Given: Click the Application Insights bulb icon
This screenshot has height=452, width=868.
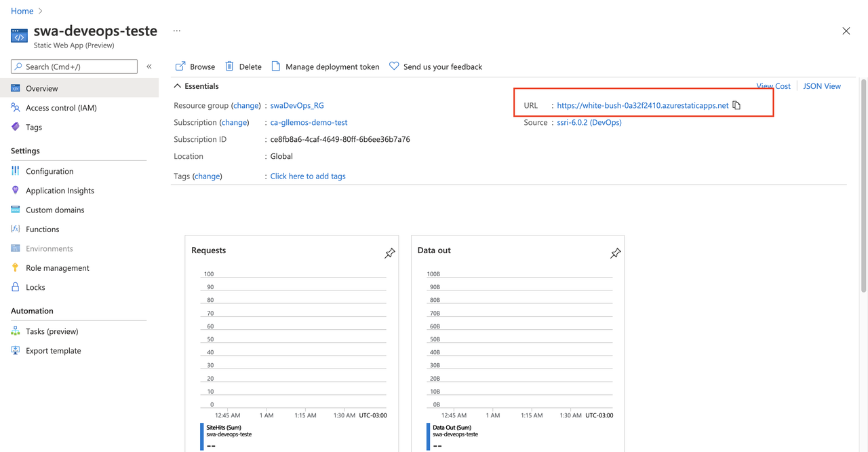Looking at the screenshot, I should click(x=16, y=191).
